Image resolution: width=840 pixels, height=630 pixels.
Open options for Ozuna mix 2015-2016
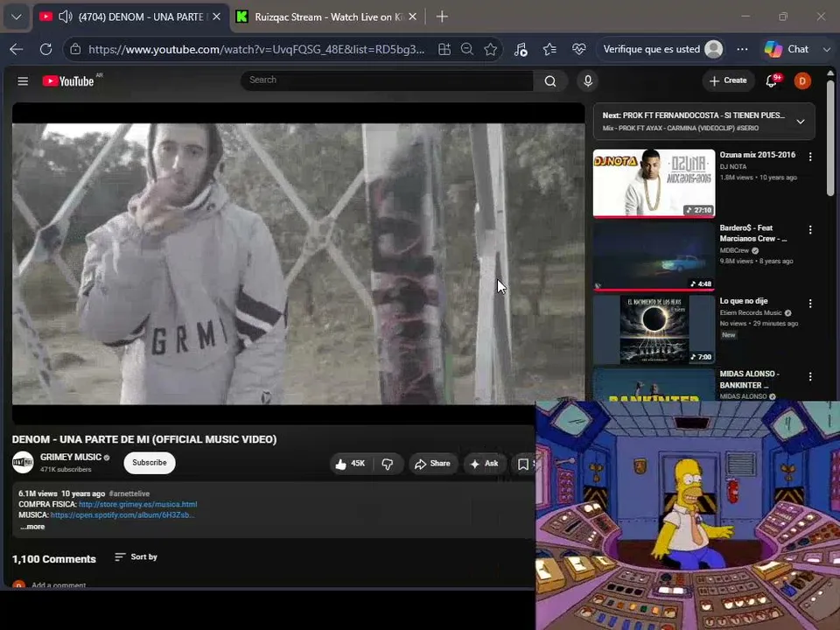pyautogui.click(x=810, y=157)
